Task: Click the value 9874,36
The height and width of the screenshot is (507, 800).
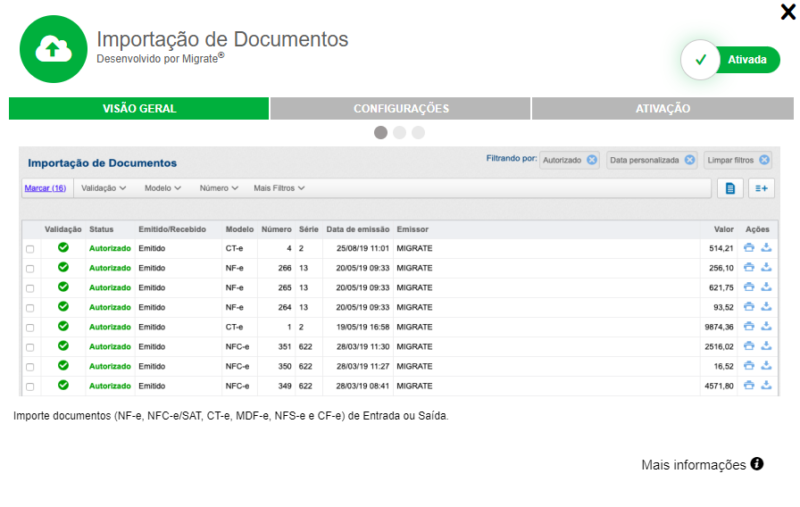Action: point(719,327)
